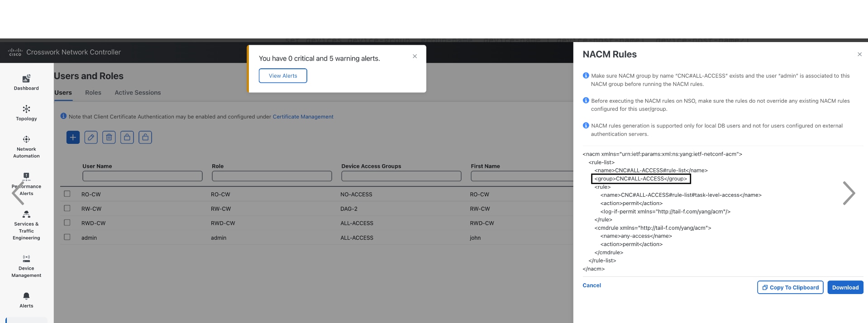Click the DAG-2 device access group cell
The width and height of the screenshot is (868, 323).
(349, 209)
